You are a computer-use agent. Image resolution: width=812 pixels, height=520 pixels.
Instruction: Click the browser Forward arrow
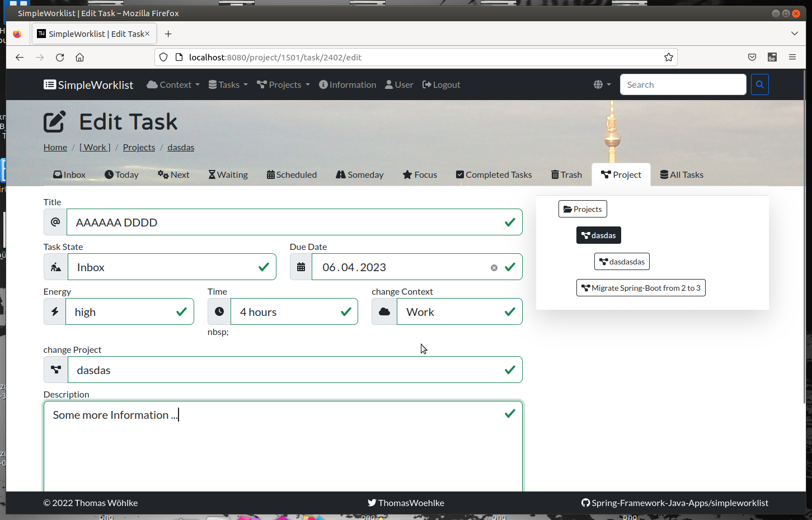tap(40, 57)
